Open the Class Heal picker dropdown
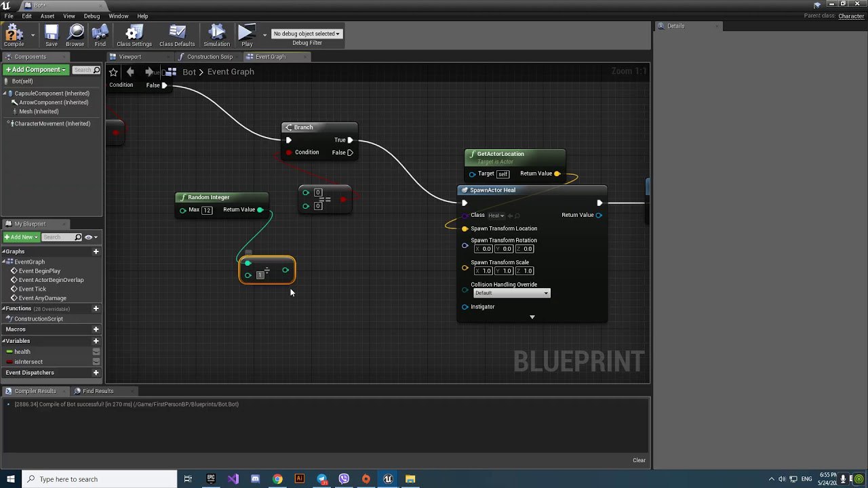This screenshot has width=868, height=488. [496, 216]
